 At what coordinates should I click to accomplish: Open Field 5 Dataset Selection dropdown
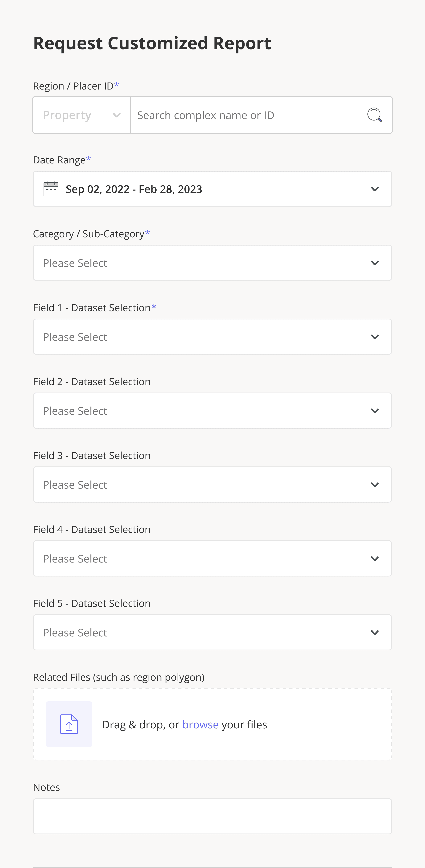(212, 632)
